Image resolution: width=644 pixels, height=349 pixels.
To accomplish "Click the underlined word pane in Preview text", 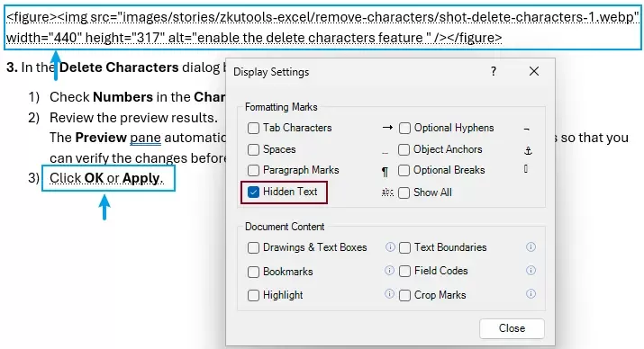I will (x=145, y=138).
